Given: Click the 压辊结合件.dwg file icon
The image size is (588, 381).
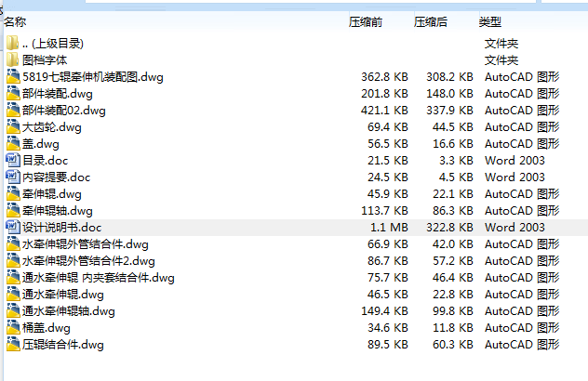Looking at the screenshot, I should (x=13, y=345).
